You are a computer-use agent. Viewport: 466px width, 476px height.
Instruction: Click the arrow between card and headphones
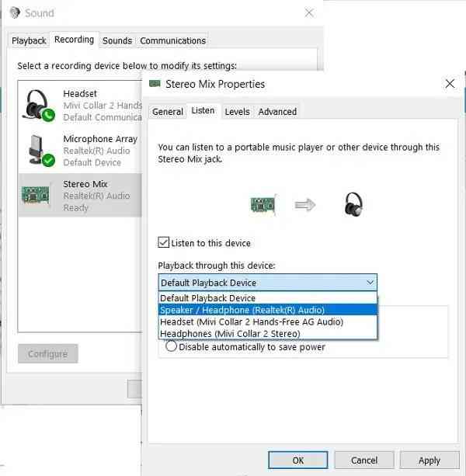pyautogui.click(x=305, y=204)
